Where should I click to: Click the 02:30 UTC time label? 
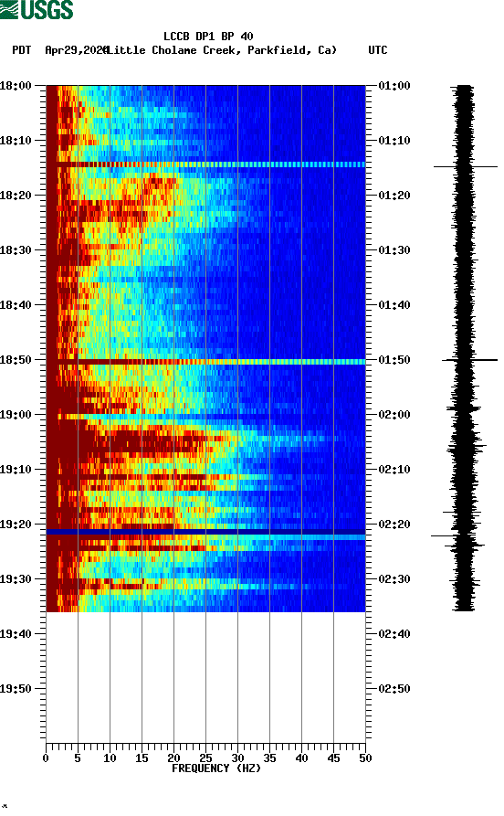[394, 579]
